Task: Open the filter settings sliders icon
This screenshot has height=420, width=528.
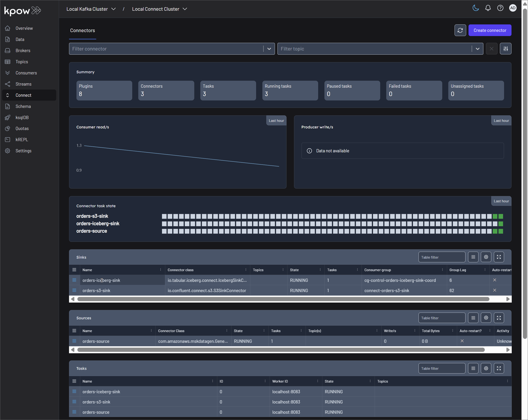Action: [x=505, y=49]
